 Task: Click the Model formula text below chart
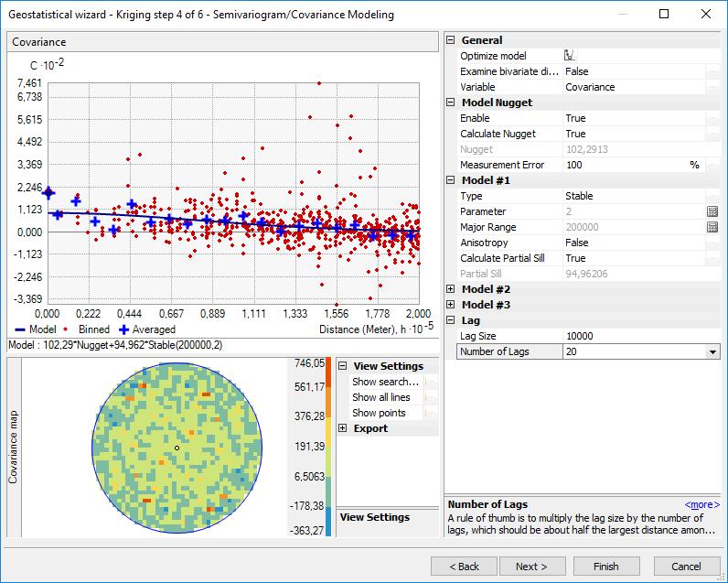click(x=115, y=345)
